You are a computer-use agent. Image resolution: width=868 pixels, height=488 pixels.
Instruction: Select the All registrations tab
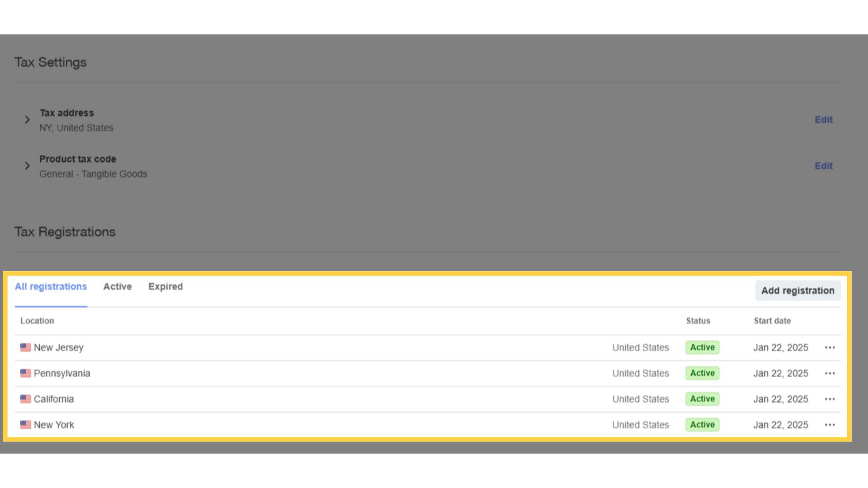pyautogui.click(x=51, y=286)
